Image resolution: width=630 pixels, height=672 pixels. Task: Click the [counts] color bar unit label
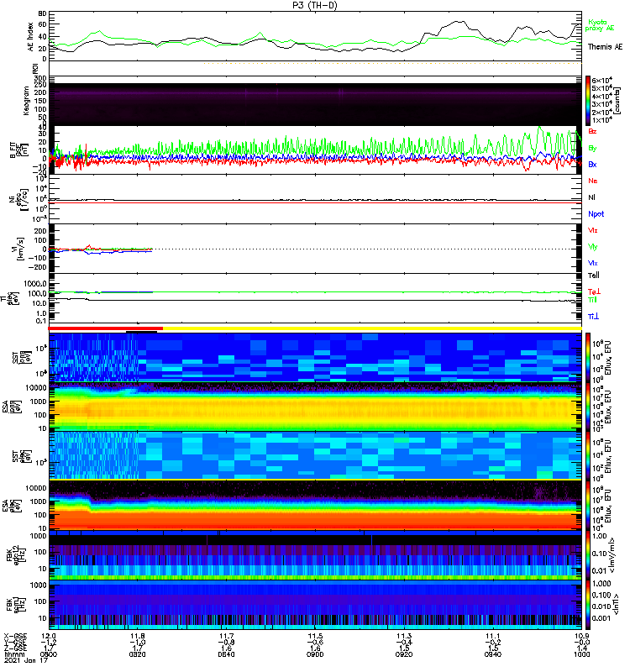click(x=617, y=101)
